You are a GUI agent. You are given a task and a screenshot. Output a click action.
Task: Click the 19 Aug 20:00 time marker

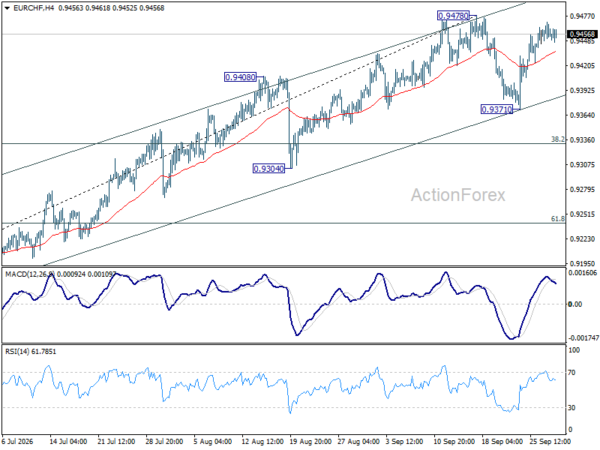pos(310,442)
